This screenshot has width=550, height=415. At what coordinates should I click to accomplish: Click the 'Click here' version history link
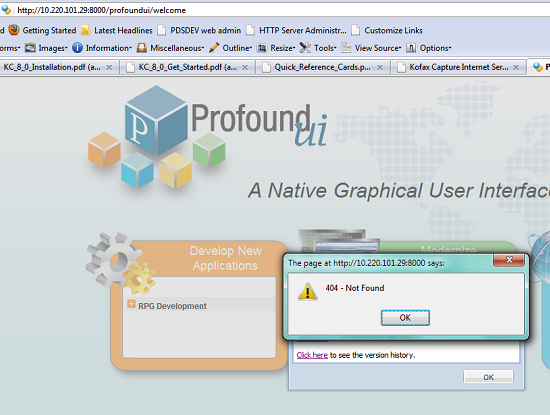tap(312, 355)
